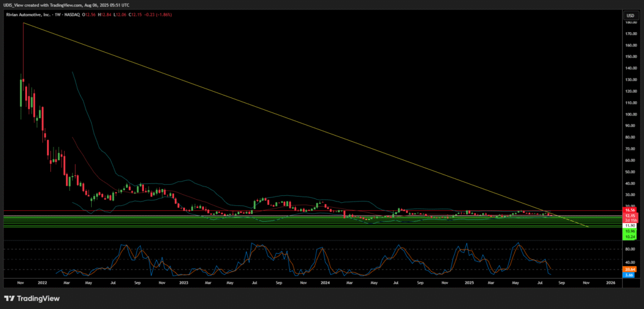Click the red 12.15 current price label
Image resolution: width=644 pixels, height=309 pixels.
(x=629, y=216)
